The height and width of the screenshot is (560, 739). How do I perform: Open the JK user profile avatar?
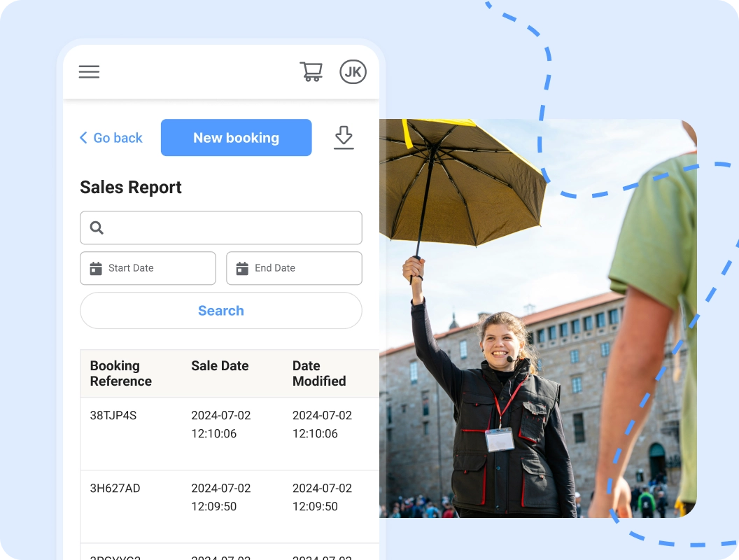(353, 71)
